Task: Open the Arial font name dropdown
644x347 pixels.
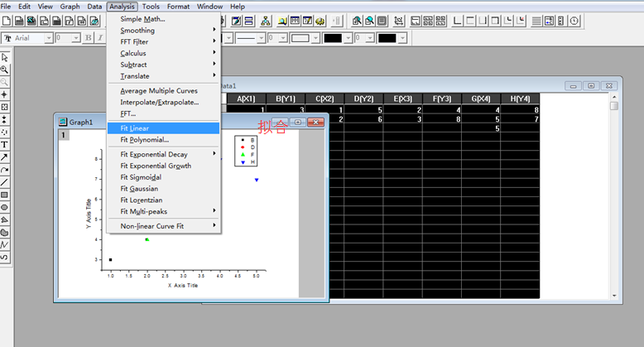Action: 50,38
